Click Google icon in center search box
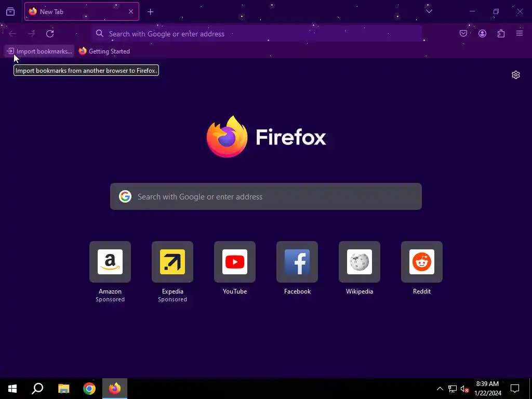 coord(125,196)
